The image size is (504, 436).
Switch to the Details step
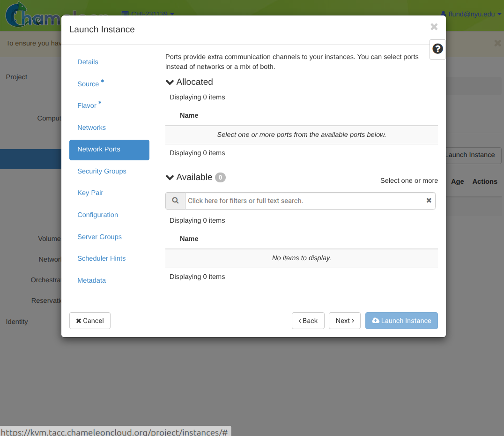tap(88, 62)
